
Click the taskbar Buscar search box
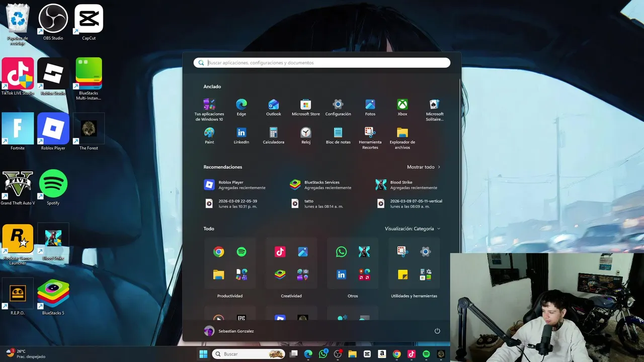tap(250, 354)
